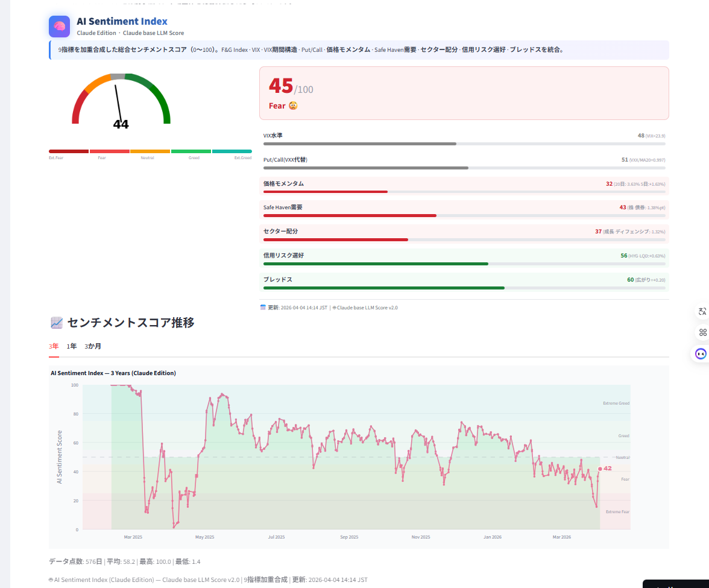The height and width of the screenshot is (588, 709).
Task: Click the small icon before Claude base LLM Score v2.0
Action: point(334,308)
